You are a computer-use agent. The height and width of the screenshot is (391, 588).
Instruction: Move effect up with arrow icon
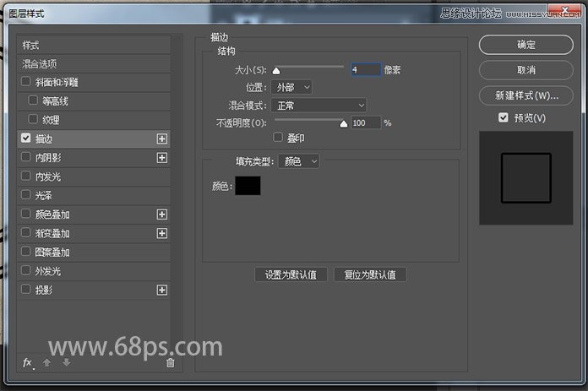tap(46, 362)
